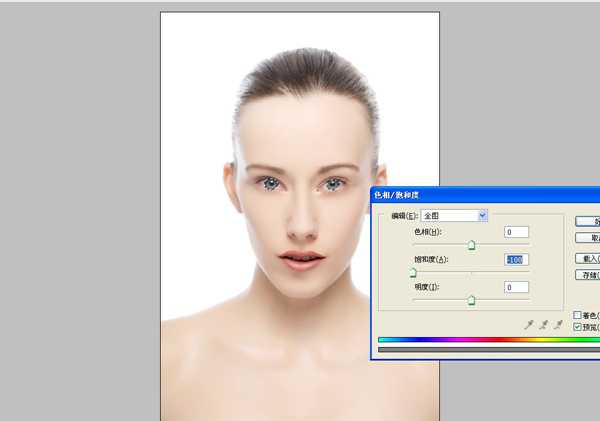Viewport: 600px width, 421px height.
Task: Choose the subtract-from-sample eyedropper (rightmost)
Action: (x=559, y=325)
